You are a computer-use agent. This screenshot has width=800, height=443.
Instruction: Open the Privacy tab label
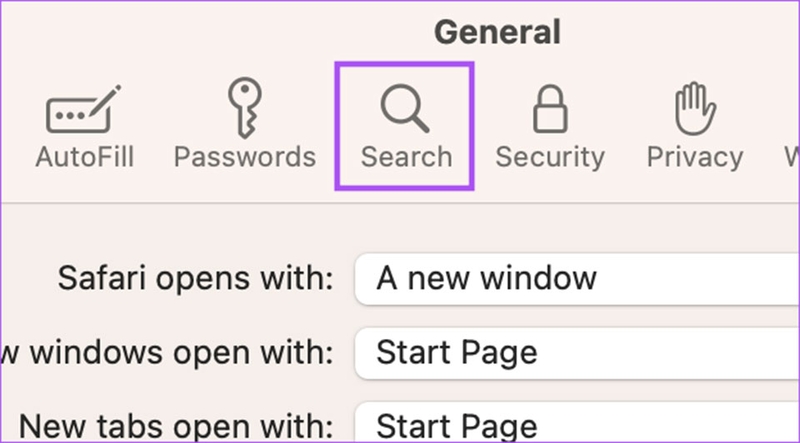(695, 157)
